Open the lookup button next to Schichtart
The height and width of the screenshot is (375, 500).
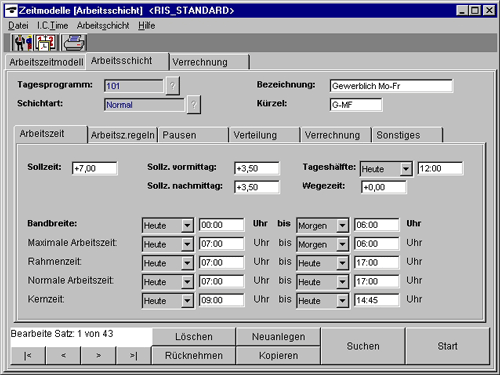[194, 105]
